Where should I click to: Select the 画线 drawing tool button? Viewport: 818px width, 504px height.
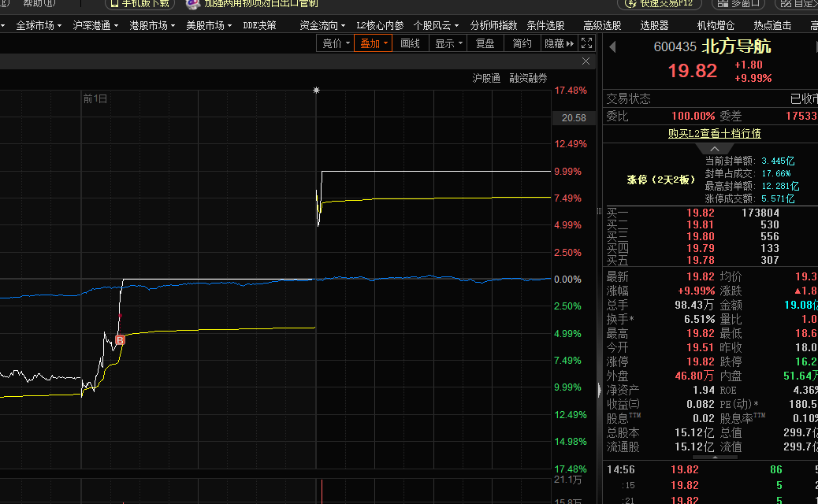tap(410, 43)
